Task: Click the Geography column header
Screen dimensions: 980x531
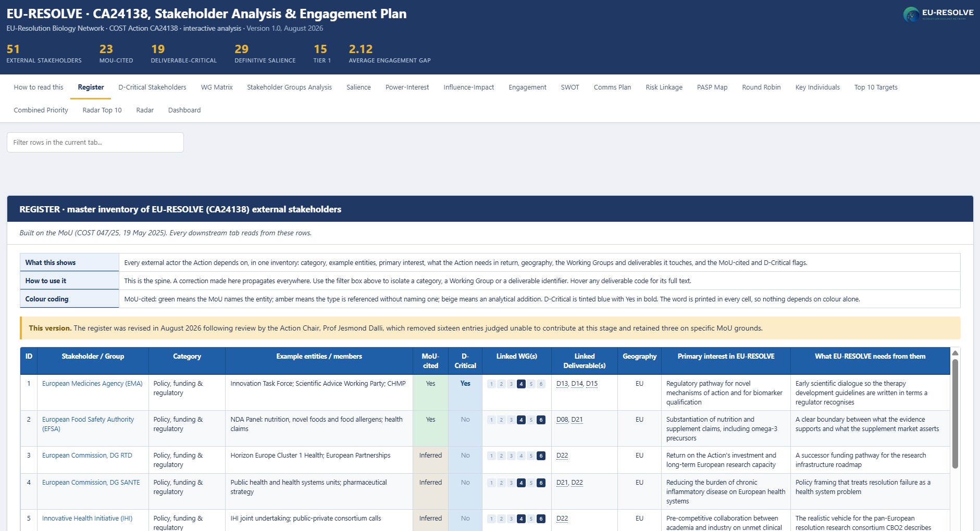Action: (639, 361)
